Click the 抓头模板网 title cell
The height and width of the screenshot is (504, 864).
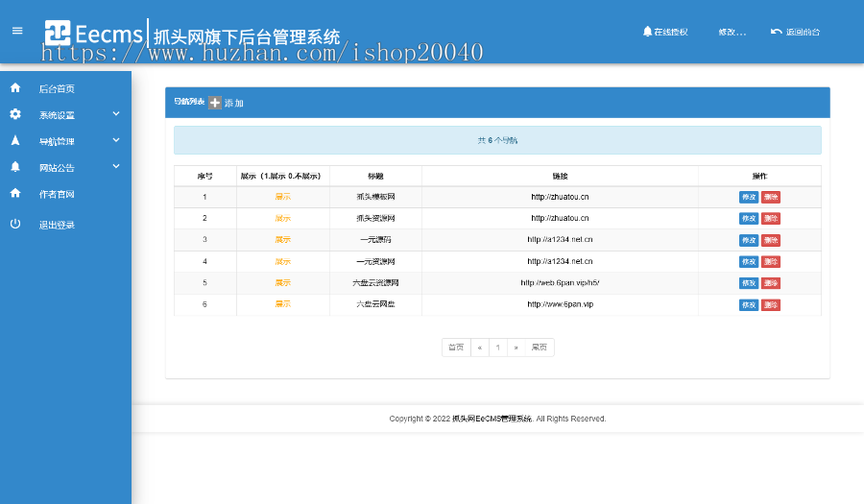pyautogui.click(x=375, y=197)
